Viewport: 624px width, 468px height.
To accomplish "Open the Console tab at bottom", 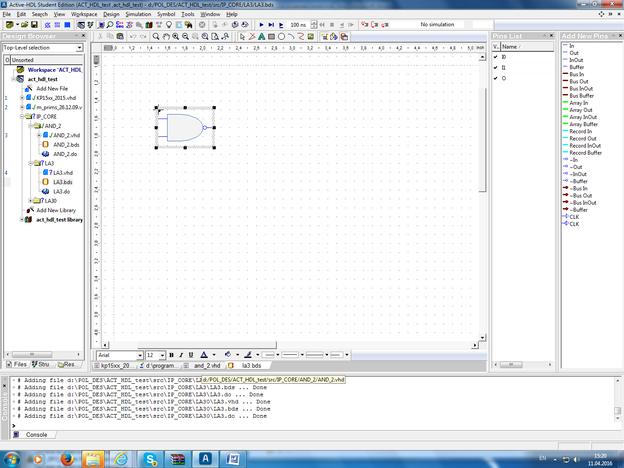I will (35, 435).
